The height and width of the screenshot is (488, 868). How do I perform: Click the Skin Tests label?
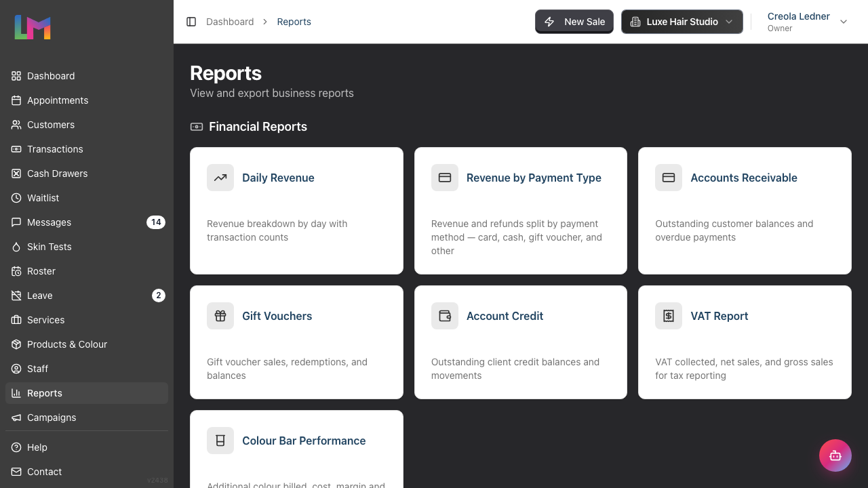(50, 247)
